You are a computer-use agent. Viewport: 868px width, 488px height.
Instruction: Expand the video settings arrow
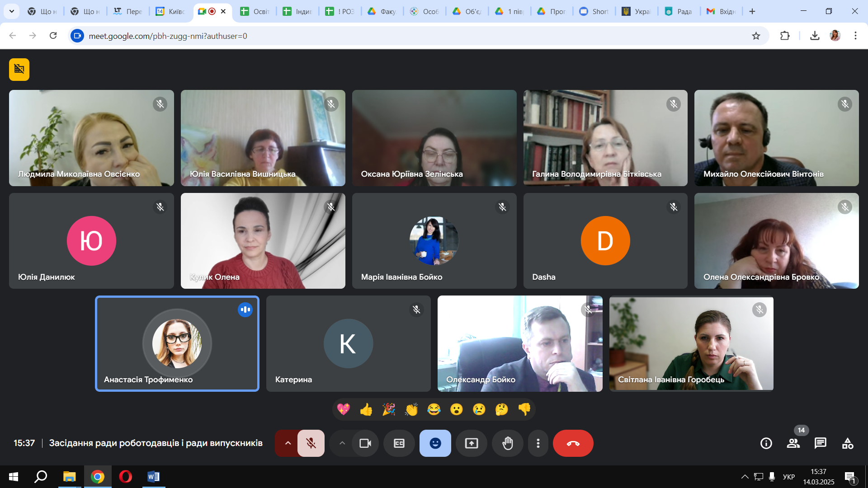[x=342, y=443]
